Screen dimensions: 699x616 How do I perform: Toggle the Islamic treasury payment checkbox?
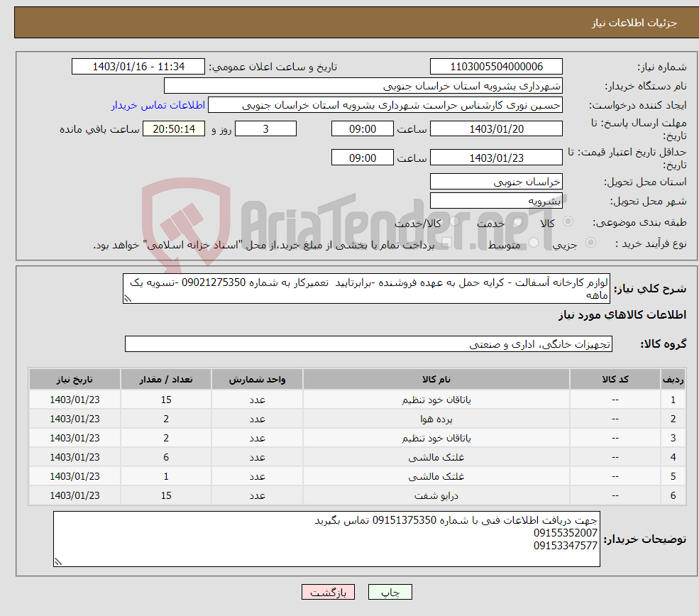click(446, 243)
